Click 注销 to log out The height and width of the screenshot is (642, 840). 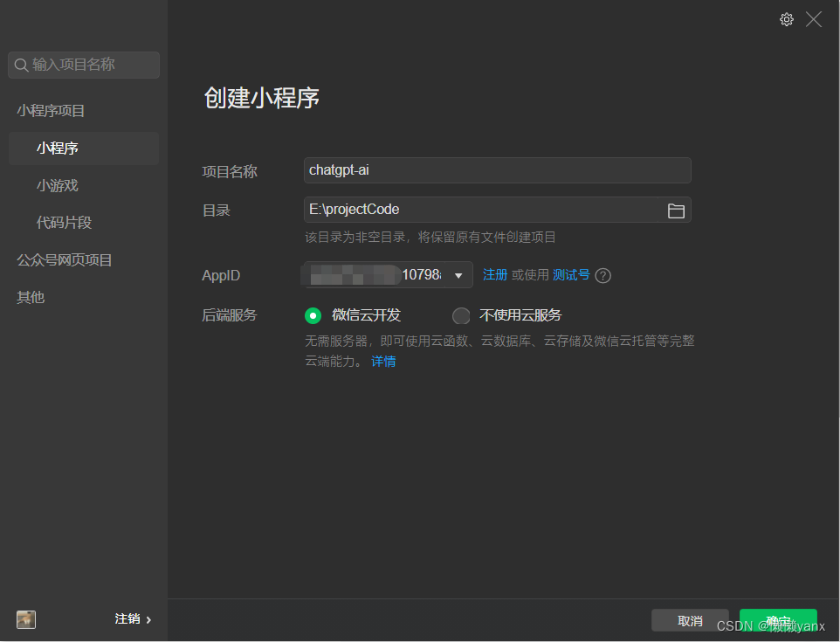click(127, 619)
